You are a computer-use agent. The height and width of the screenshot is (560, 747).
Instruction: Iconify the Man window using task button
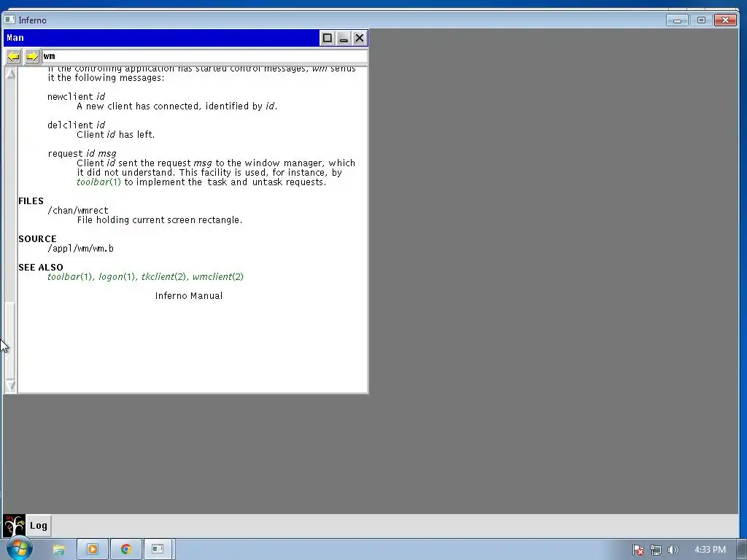click(344, 38)
